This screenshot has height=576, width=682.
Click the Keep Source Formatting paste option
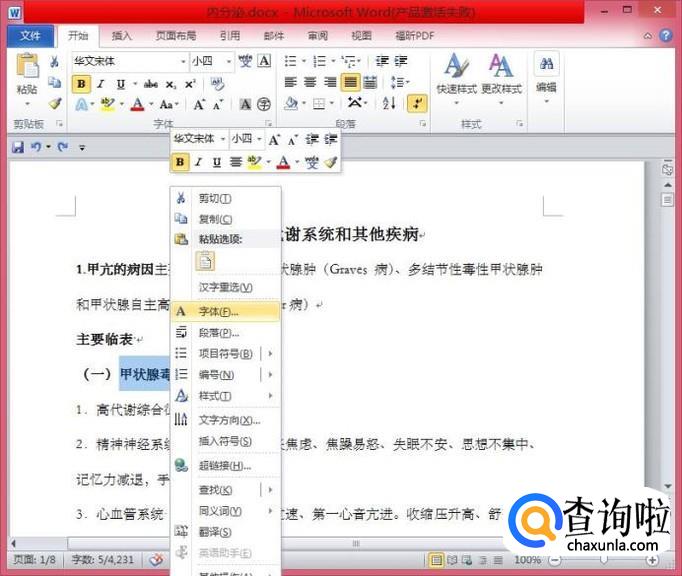pos(205,262)
